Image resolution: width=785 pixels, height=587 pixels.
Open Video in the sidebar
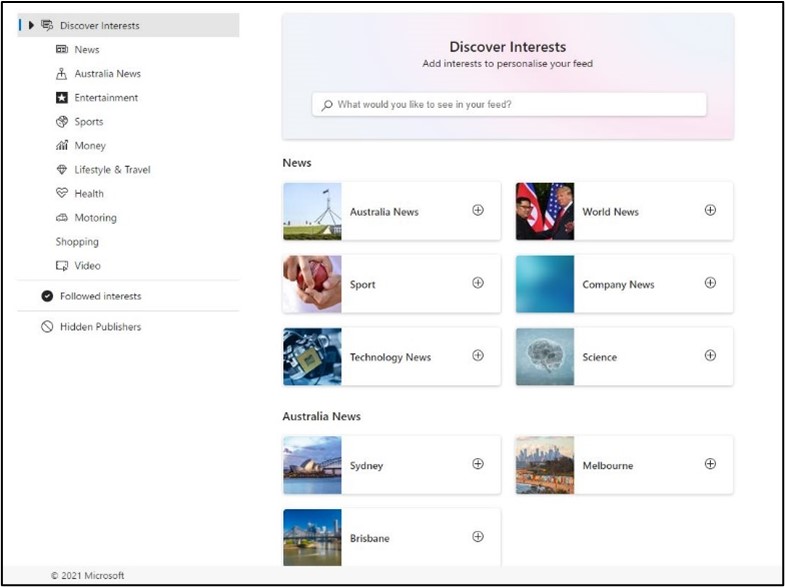(88, 266)
